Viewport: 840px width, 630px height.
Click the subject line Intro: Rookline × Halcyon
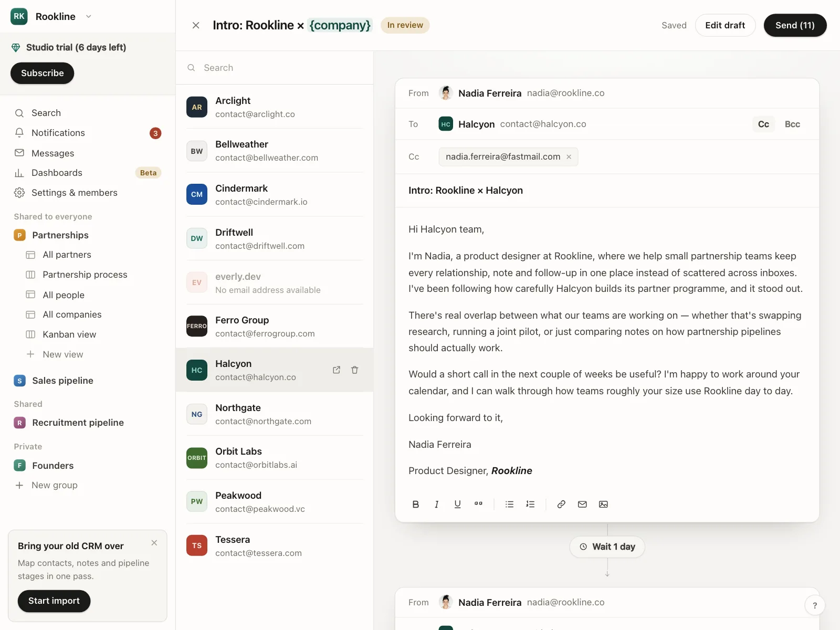click(466, 191)
